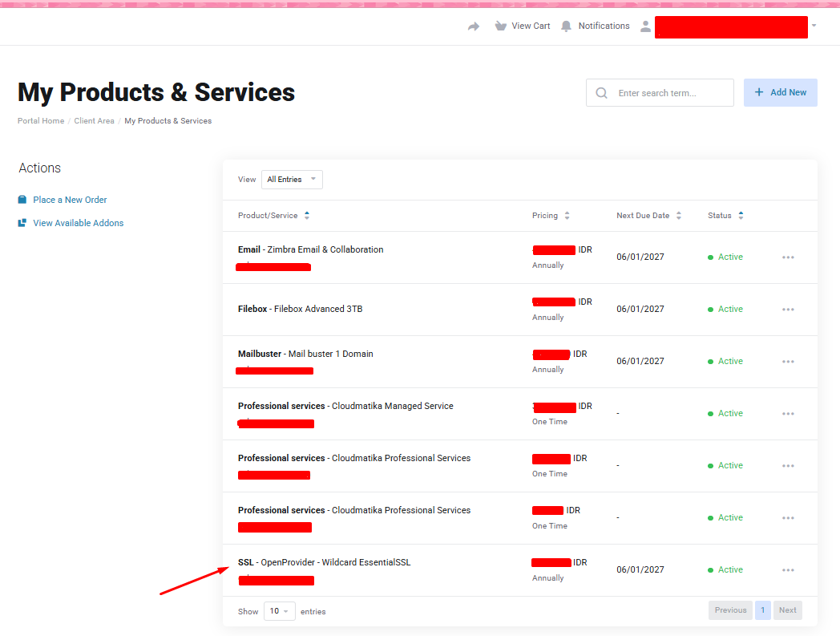840x636 pixels.
Task: Click the Previous pagination button
Action: 730,610
